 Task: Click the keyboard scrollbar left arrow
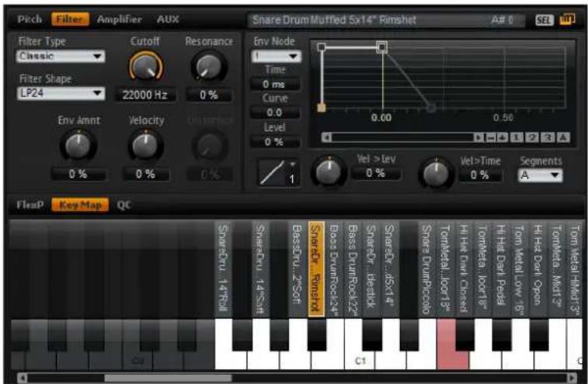tap(22, 378)
